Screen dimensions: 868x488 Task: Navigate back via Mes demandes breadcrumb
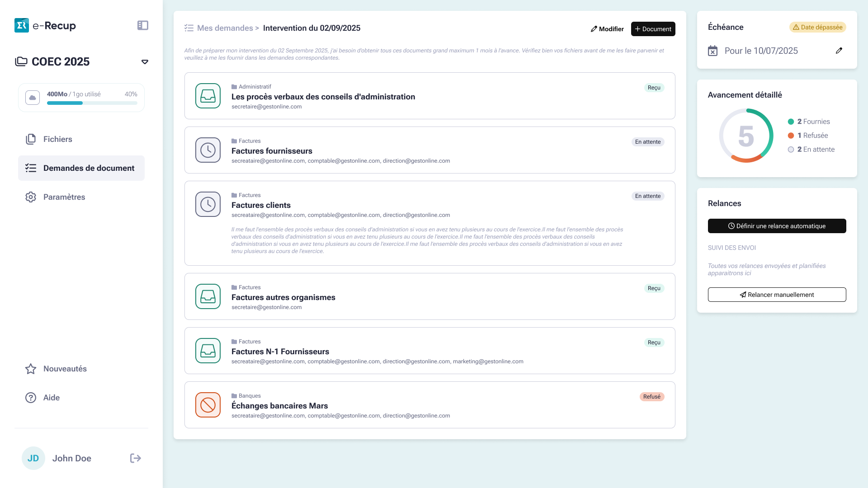(225, 28)
